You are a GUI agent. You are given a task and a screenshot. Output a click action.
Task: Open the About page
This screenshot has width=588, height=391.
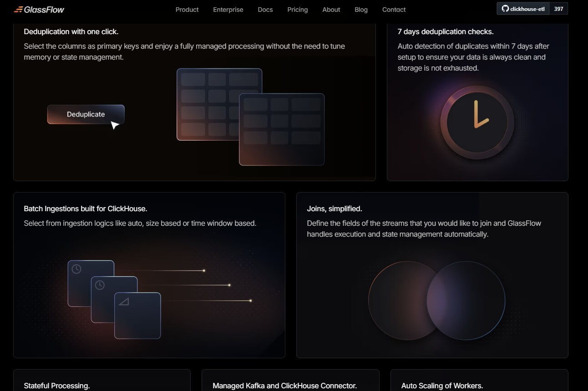pos(331,10)
